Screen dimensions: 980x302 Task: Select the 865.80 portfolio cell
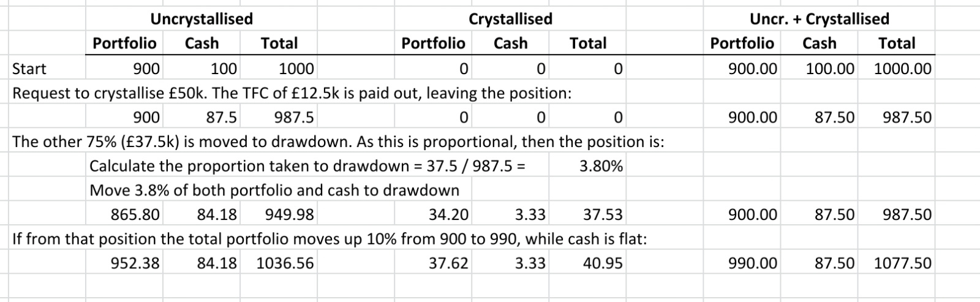(x=135, y=214)
